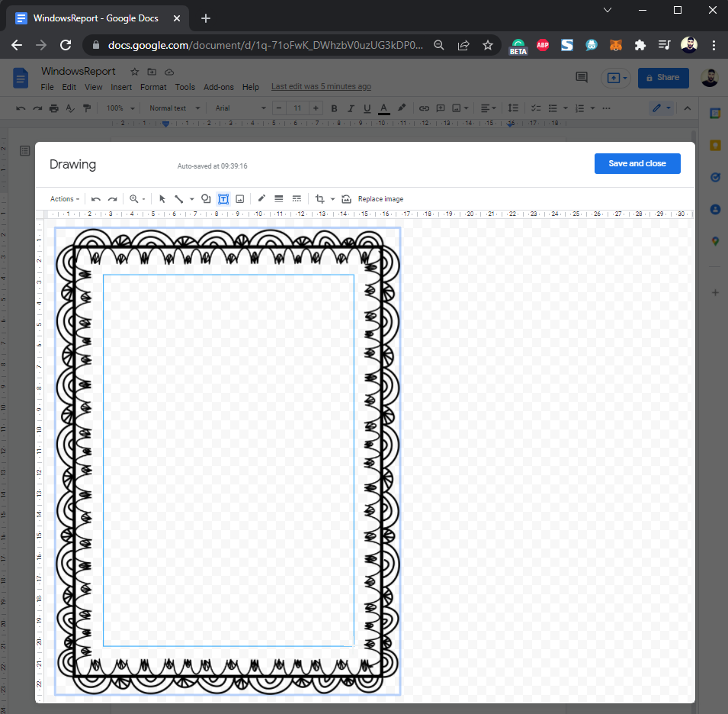Open the text color picker
The height and width of the screenshot is (714, 728).
[383, 108]
